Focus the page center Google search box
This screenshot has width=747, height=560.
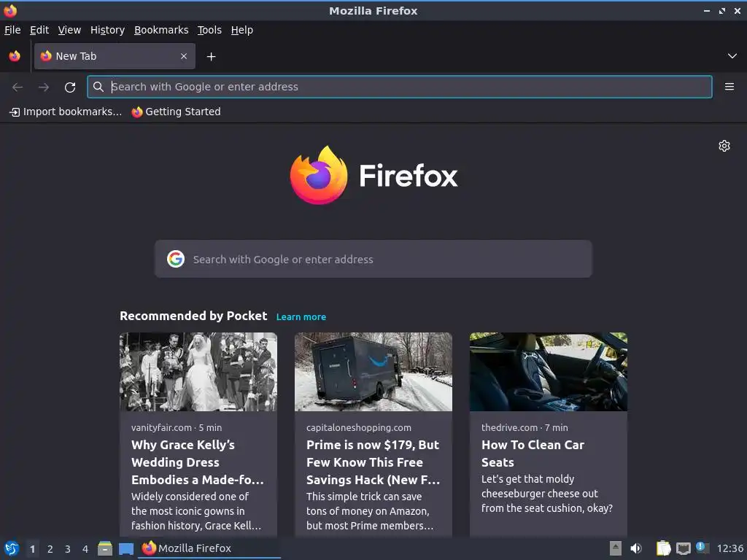pos(373,259)
